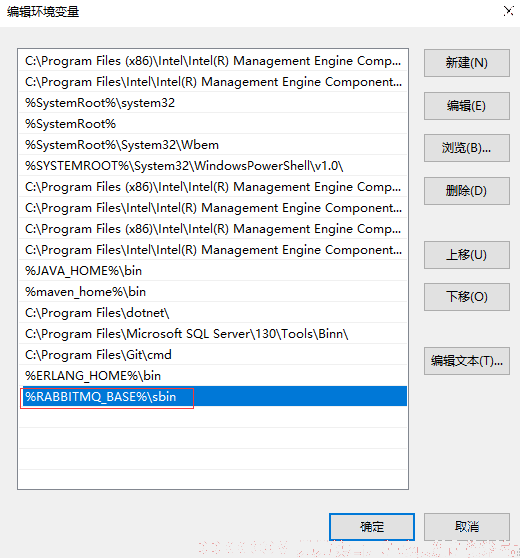Select the %maven_home%\bin entry

213,291
